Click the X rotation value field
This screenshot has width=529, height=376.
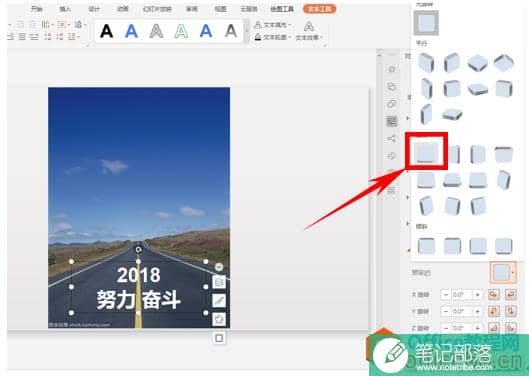(462, 295)
